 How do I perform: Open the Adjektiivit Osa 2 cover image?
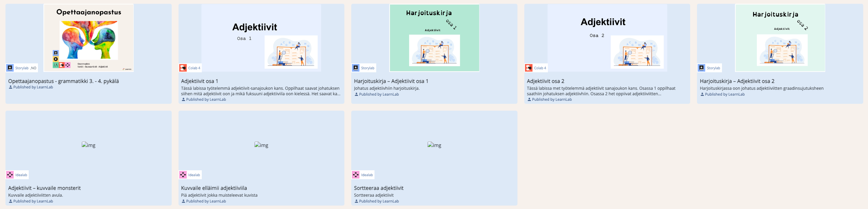(x=607, y=38)
